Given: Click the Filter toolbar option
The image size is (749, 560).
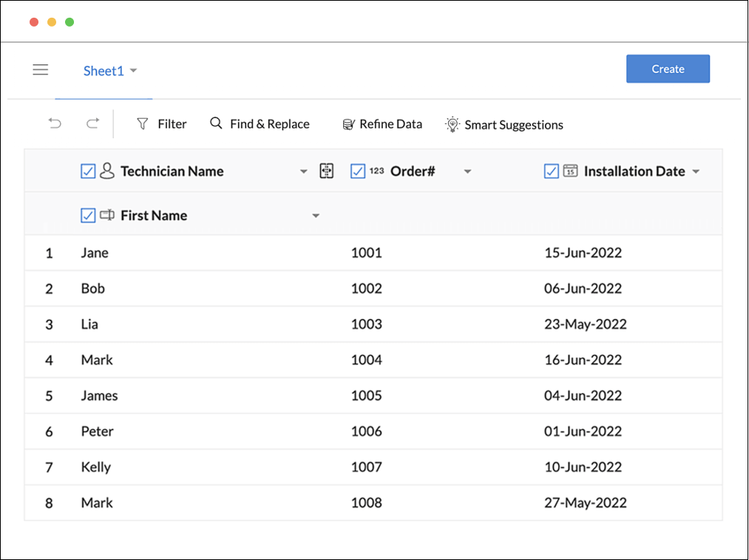Looking at the screenshot, I should [x=162, y=124].
